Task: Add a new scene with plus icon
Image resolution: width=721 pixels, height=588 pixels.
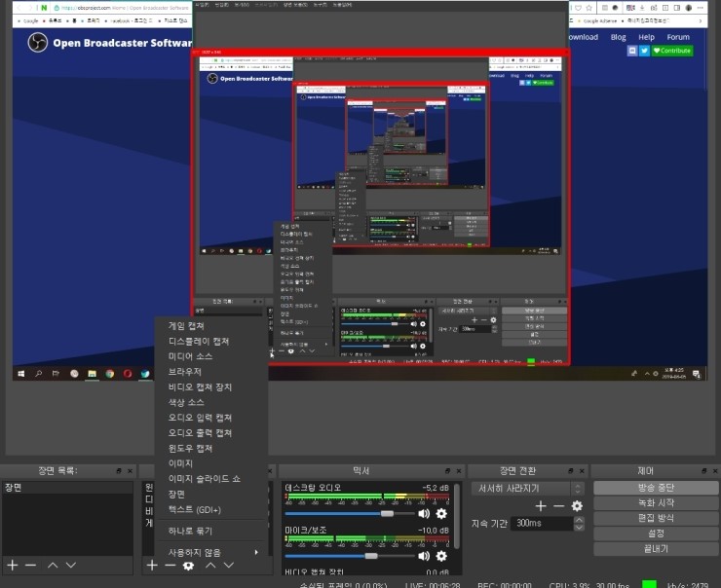Action: click(x=13, y=565)
